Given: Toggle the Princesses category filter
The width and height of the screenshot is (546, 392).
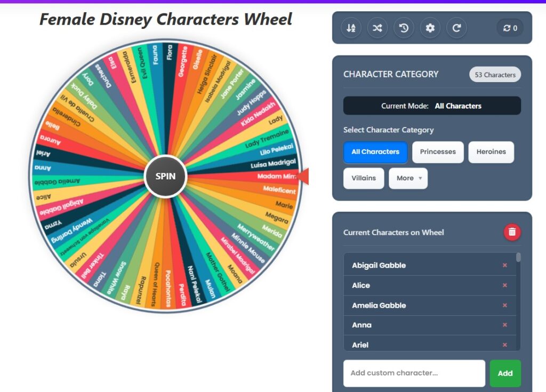Looking at the screenshot, I should pyautogui.click(x=438, y=152).
